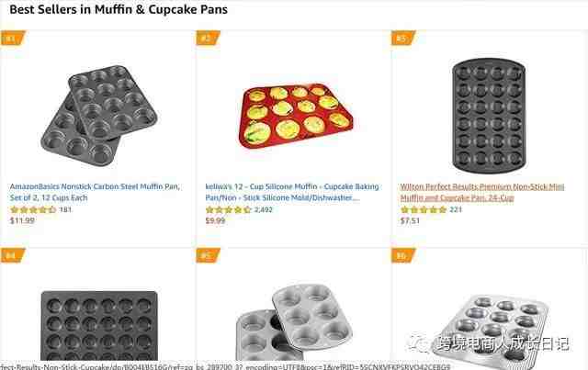Click the #3 best seller rank badge
This screenshot has width=588, height=370.
tap(402, 38)
